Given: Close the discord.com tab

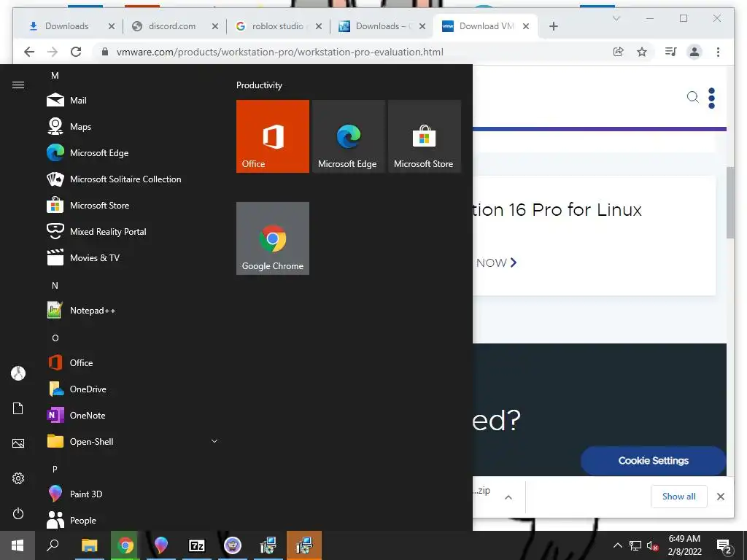Looking at the screenshot, I should coord(215,26).
